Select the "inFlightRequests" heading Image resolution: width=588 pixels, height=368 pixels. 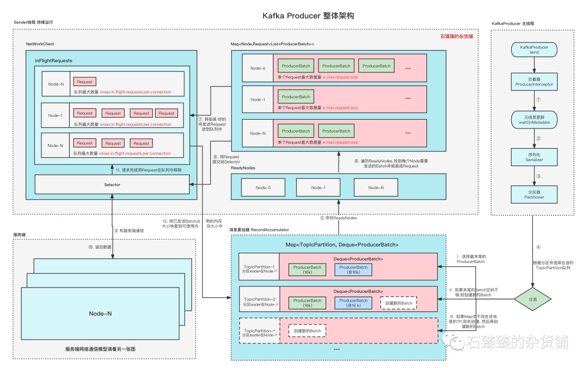tap(53, 60)
